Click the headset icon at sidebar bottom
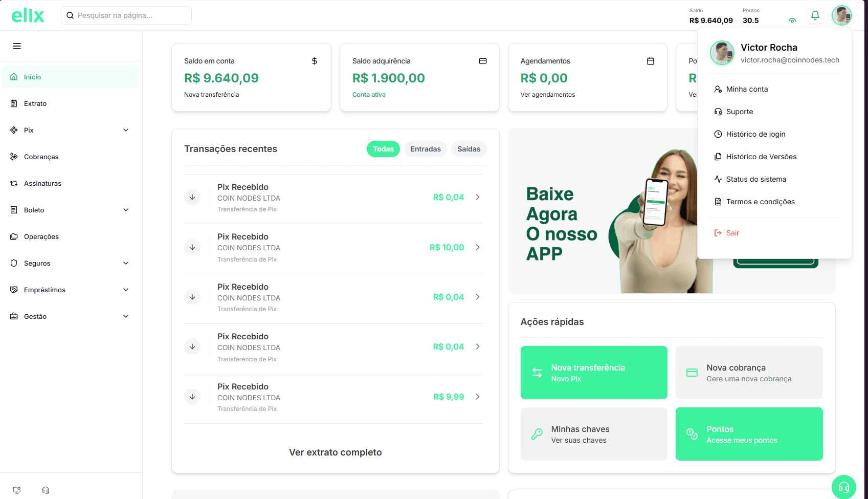 46,490
